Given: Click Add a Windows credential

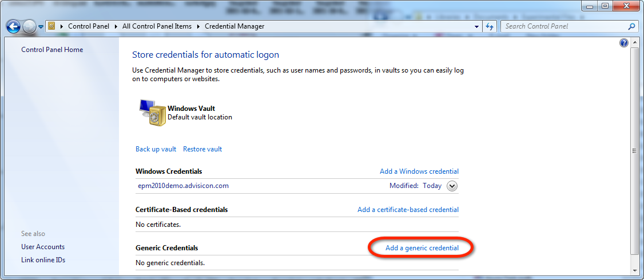Looking at the screenshot, I should [419, 171].
